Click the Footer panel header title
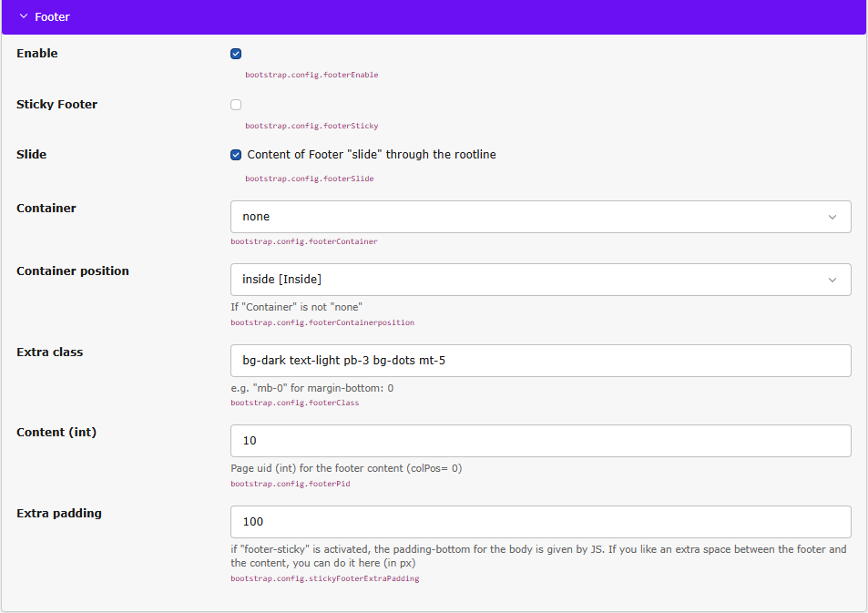The image size is (868, 613). click(x=52, y=16)
